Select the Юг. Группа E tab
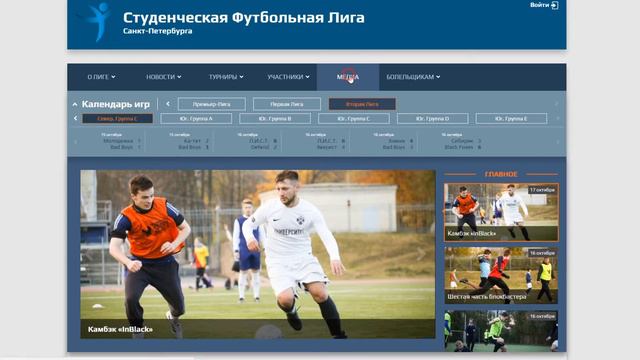Viewport: 640px width, 360px height. pyautogui.click(x=511, y=119)
